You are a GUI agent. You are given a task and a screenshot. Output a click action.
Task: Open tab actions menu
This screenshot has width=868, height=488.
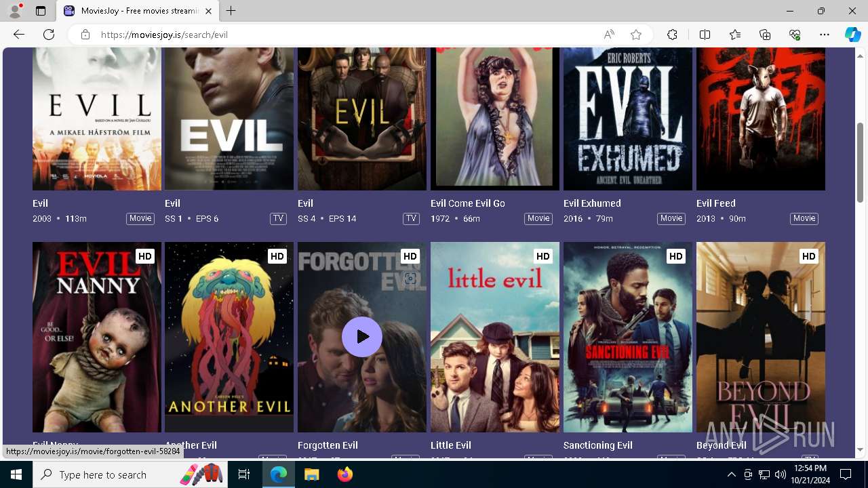[41, 11]
